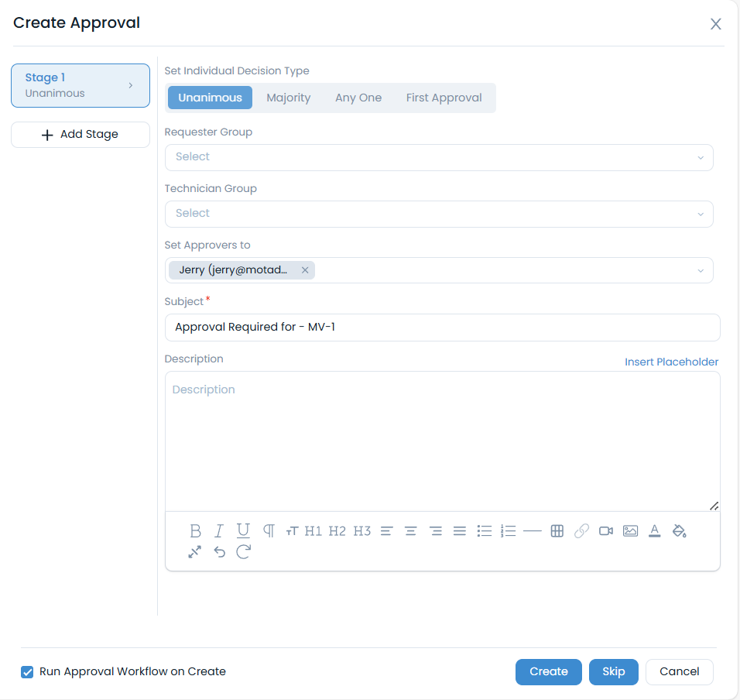Open Insert Placeholder options
740x700 pixels.
(x=671, y=362)
